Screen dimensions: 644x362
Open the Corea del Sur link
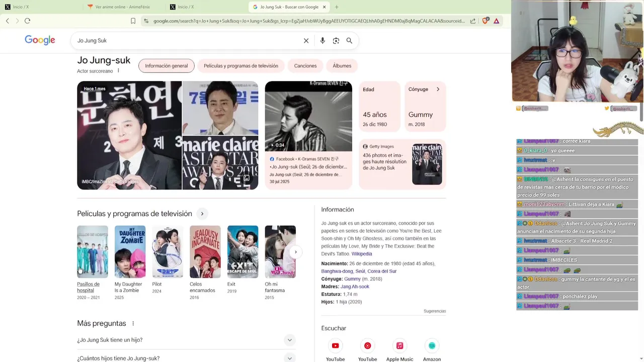click(x=382, y=271)
